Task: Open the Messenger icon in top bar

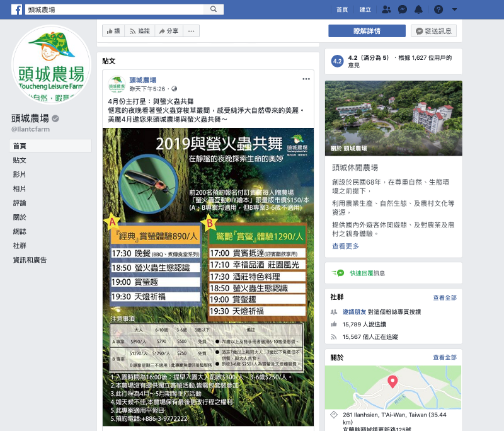Action: point(403,9)
